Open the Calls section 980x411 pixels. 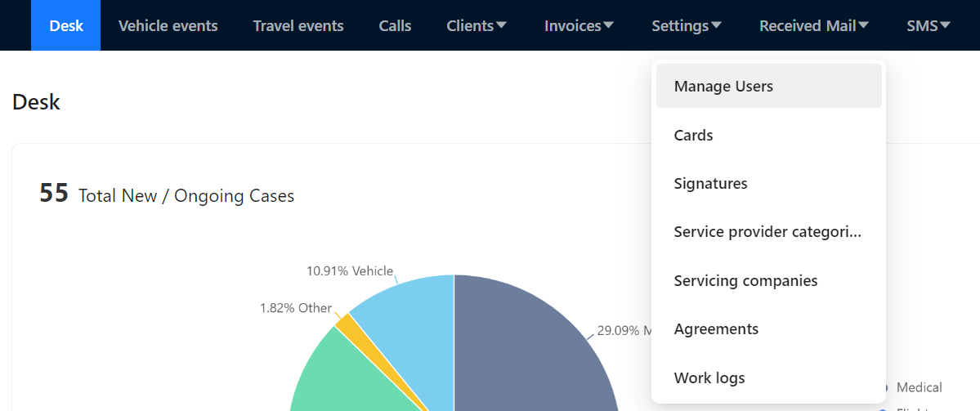coord(395,25)
